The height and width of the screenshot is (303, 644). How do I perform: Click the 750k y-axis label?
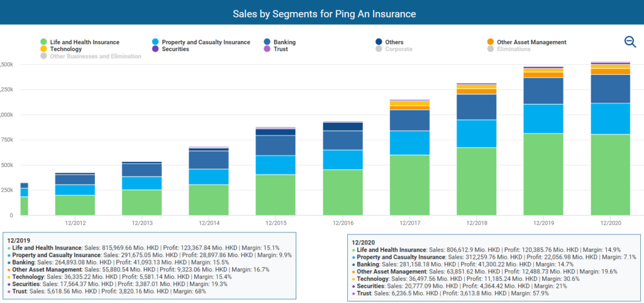(x=6, y=140)
